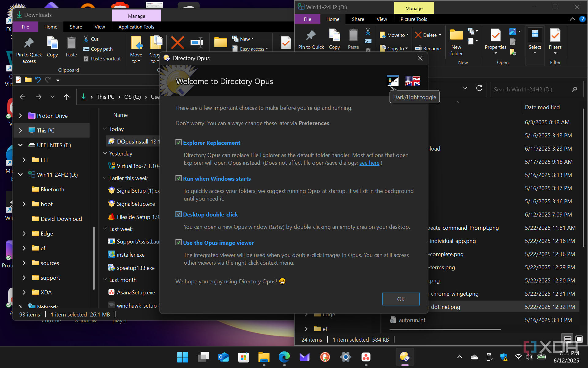Image resolution: width=588 pixels, height=368 pixels.
Task: Click the Refresh icon in Win11-24H2 address bar
Action: (479, 88)
